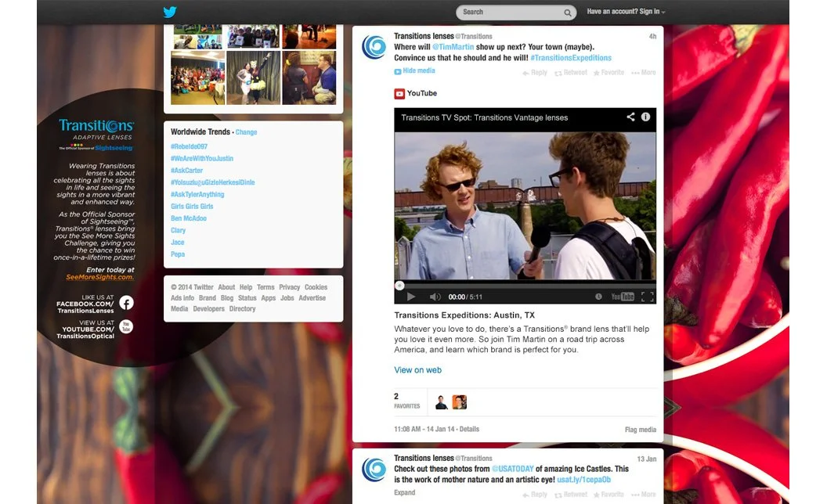
Task: Open the Developers footer link
Action: pos(208,309)
